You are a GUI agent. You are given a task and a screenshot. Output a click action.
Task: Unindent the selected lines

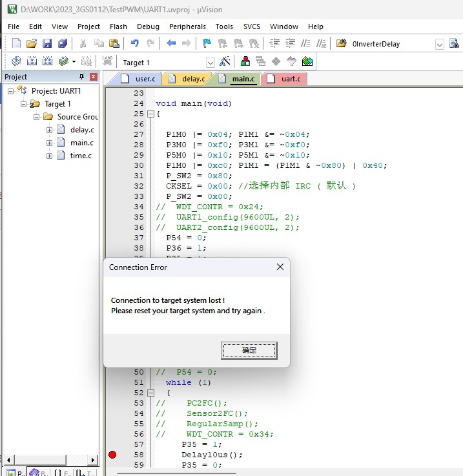(x=290, y=43)
